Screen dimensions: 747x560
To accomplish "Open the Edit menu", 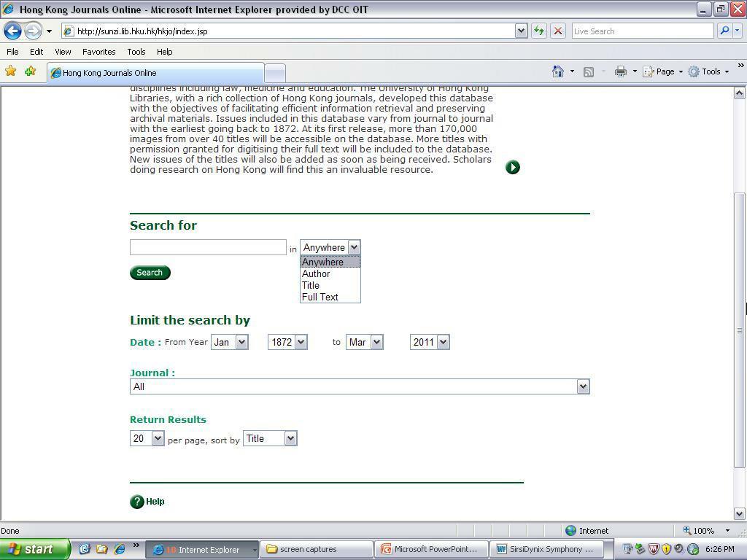I will (x=36, y=52).
